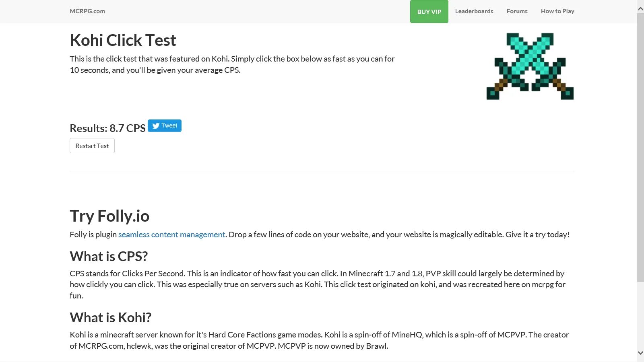Click the intro paragraph about the click test

(232, 64)
